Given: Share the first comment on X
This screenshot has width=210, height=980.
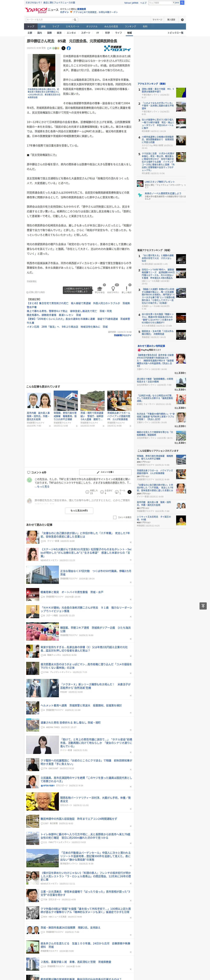Looking at the screenshot, I should pos(129,492).
